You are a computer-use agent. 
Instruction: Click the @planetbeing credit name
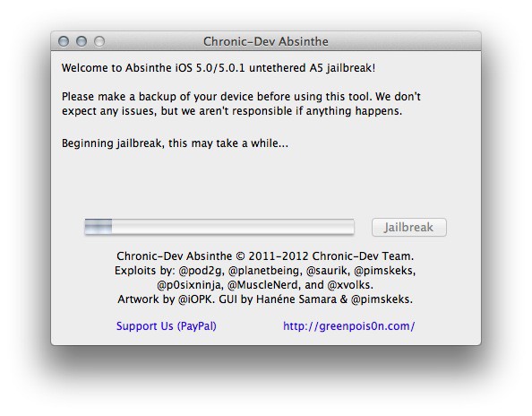(x=264, y=271)
